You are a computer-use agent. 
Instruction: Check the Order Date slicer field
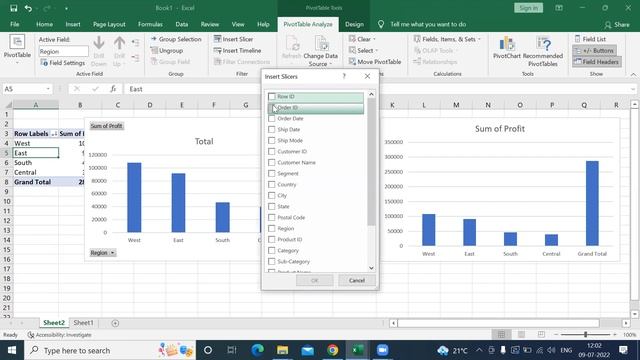click(271, 119)
